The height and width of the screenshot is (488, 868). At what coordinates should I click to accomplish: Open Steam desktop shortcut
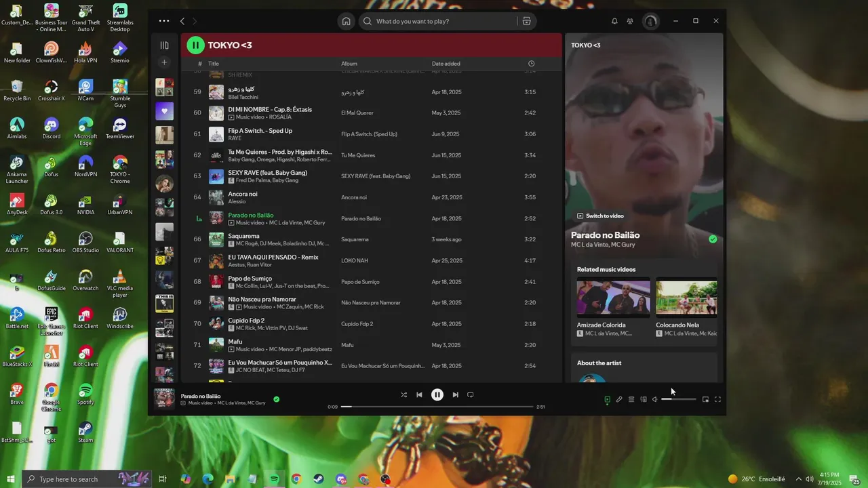[x=85, y=431]
